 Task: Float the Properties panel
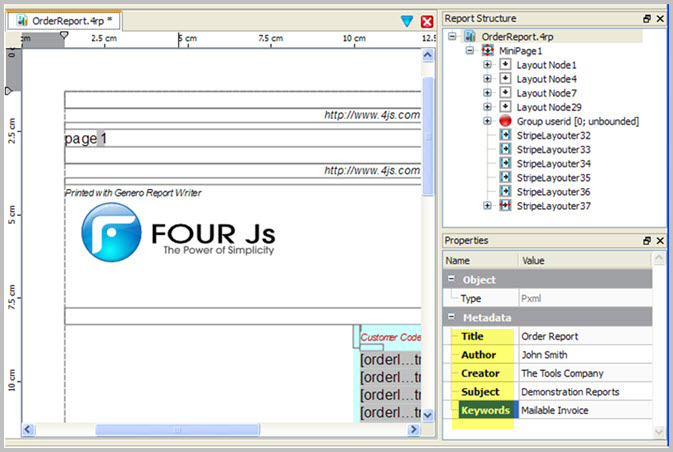click(646, 241)
